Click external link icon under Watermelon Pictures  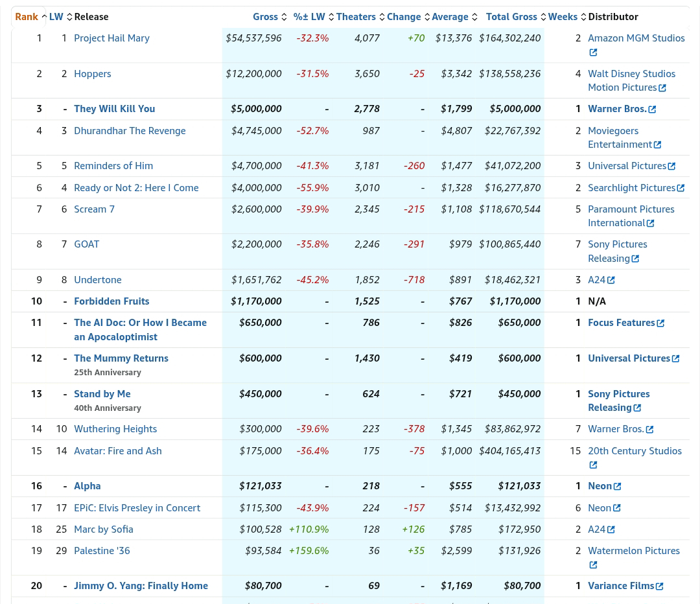593,565
